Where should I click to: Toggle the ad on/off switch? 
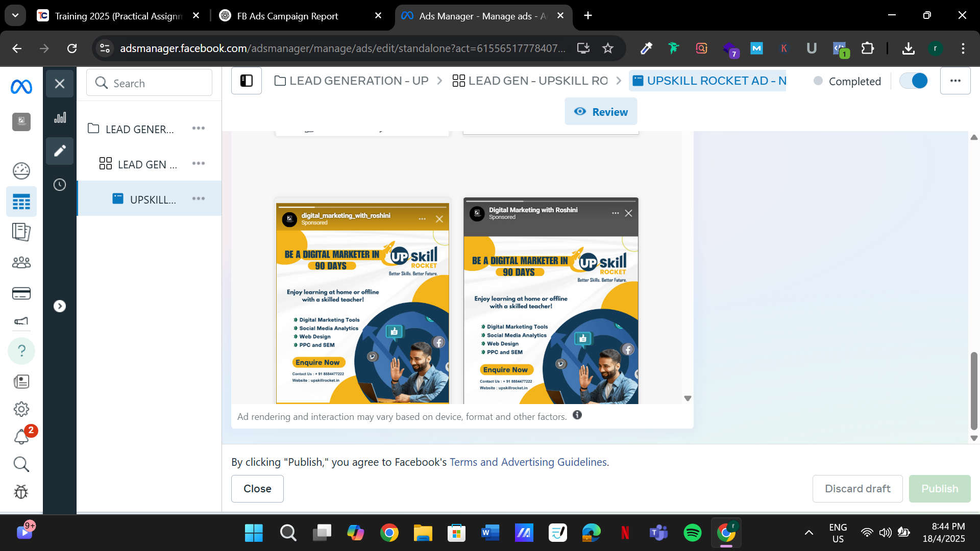[914, 81]
